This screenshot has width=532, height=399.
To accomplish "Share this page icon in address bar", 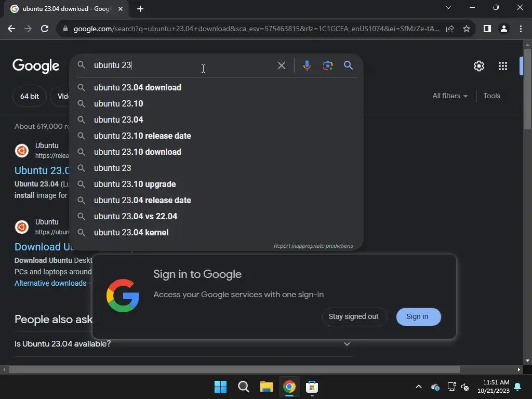I will pyautogui.click(x=450, y=29).
